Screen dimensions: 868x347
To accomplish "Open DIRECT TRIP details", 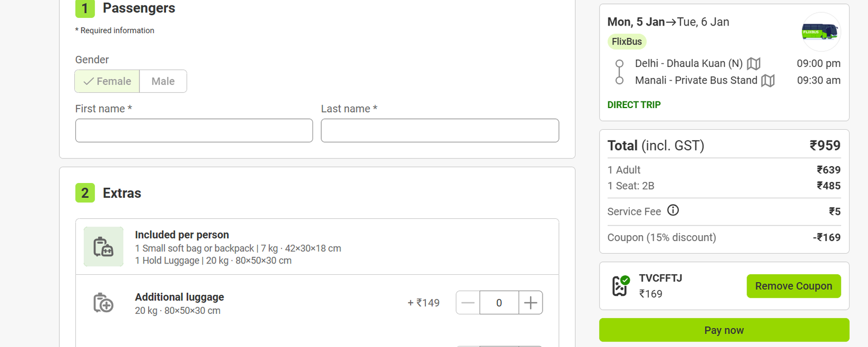I will pos(634,104).
